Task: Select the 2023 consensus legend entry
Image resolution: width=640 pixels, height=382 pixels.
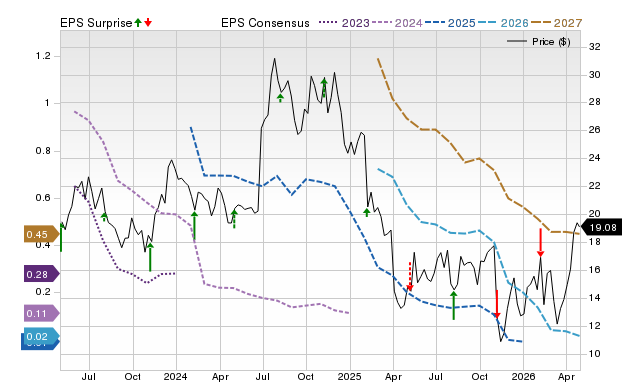Action: [x=344, y=23]
